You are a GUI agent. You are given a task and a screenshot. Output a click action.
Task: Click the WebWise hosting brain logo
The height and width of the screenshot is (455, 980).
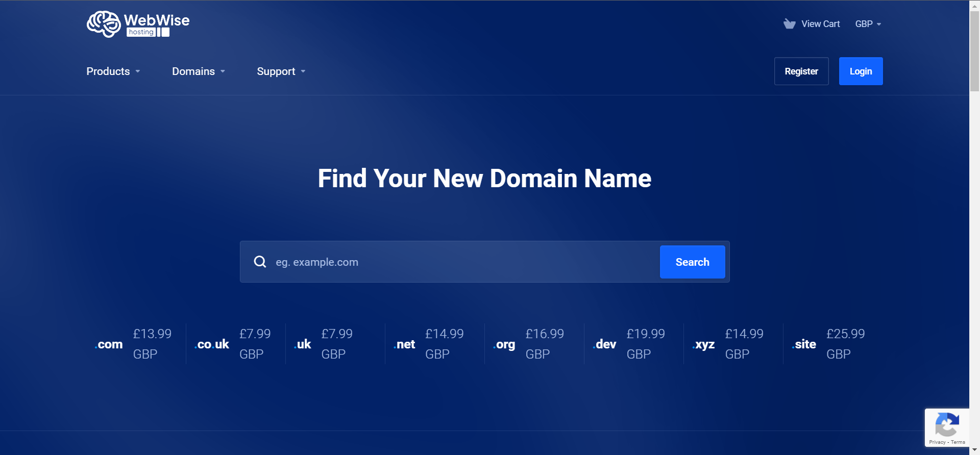[104, 24]
